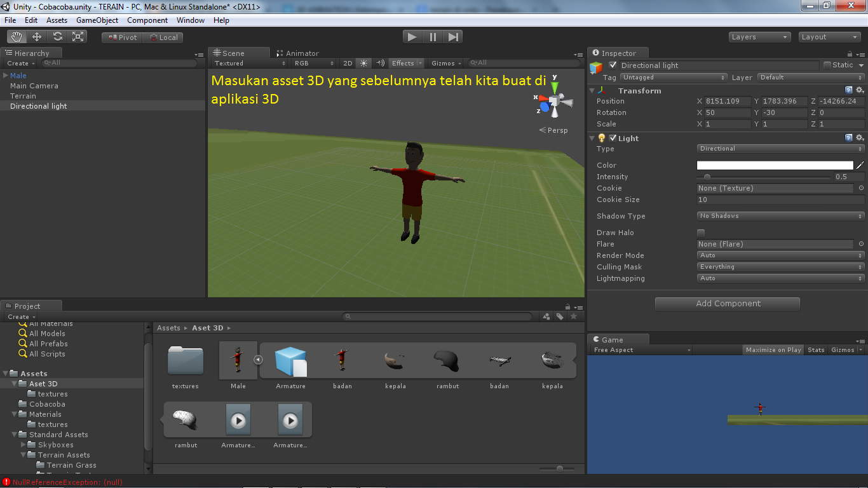Select the Rotate tool
Image resolution: width=868 pixels, height=488 pixels.
(x=57, y=36)
